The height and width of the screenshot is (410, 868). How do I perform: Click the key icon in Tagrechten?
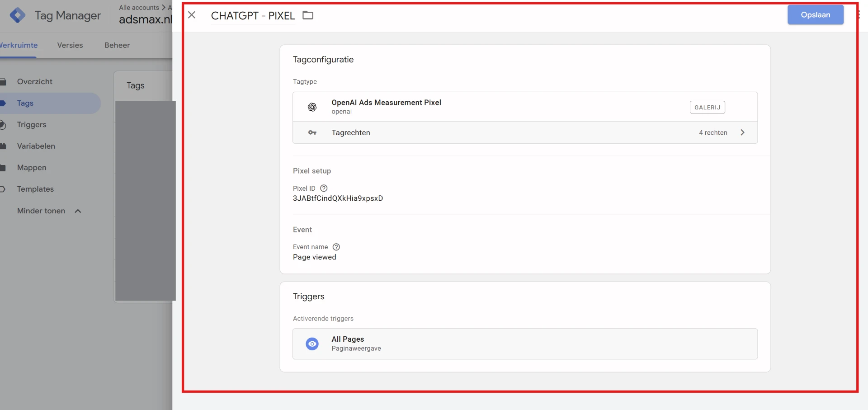click(x=312, y=132)
